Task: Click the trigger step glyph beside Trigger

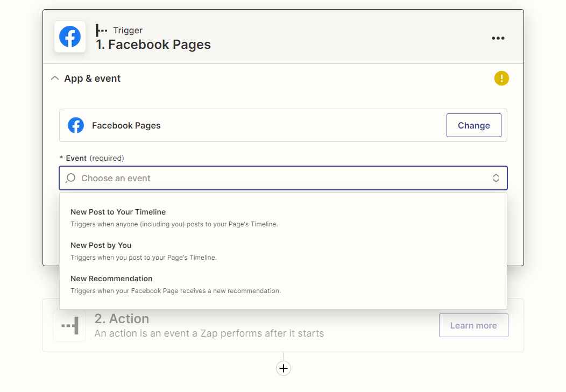Action: 101,30
